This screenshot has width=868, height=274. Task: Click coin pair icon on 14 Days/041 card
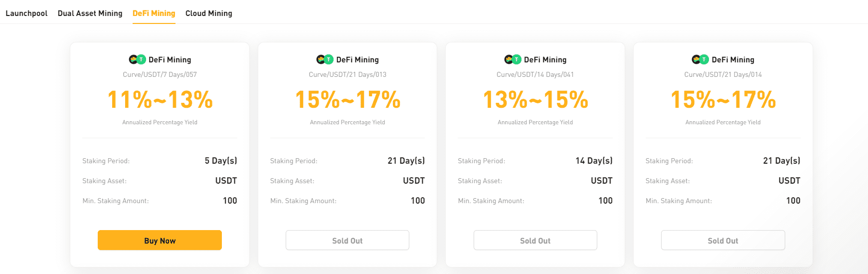coord(513,59)
